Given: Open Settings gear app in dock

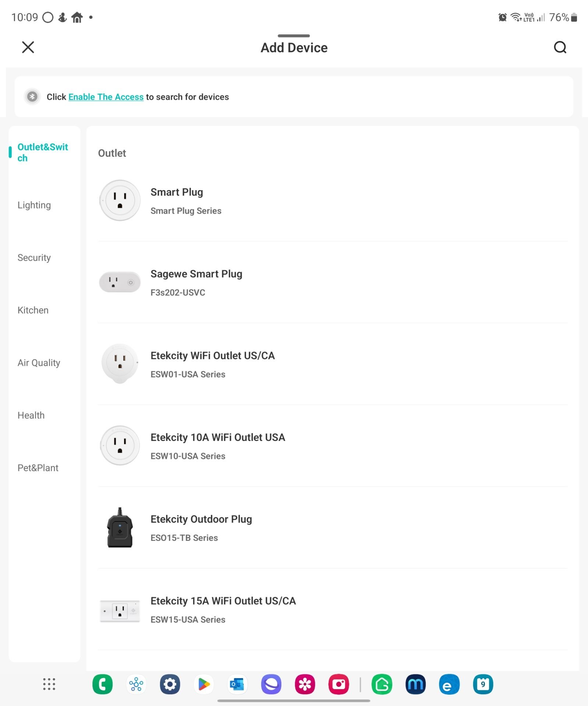Looking at the screenshot, I should pos(170,684).
